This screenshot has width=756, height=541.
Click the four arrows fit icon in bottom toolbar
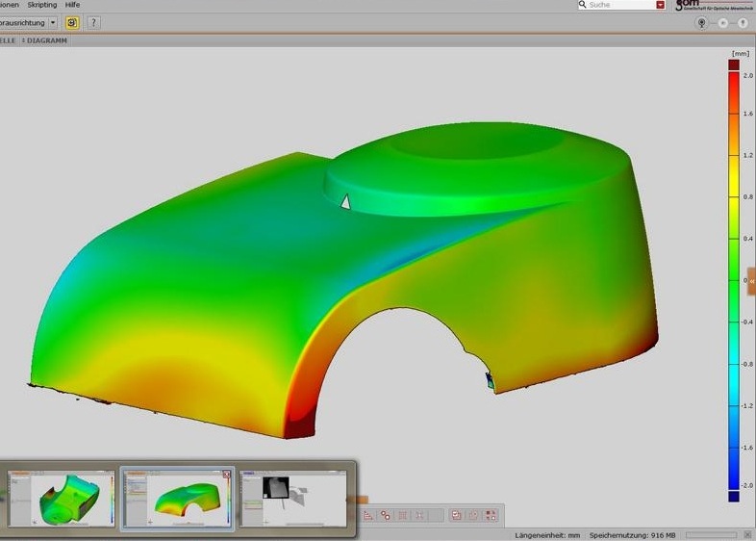coord(419,515)
